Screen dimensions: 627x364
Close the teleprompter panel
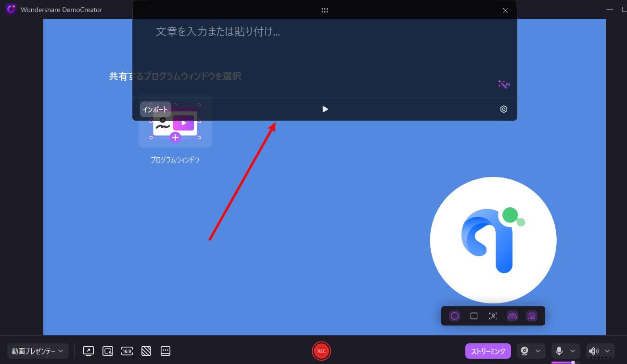505,11
